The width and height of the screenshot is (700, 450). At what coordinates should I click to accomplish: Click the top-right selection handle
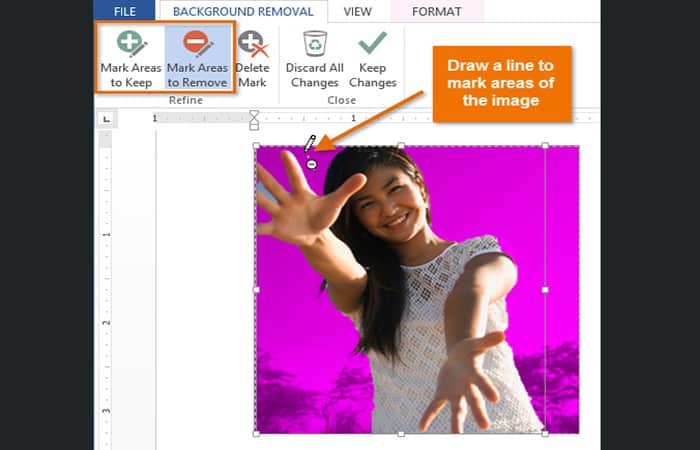click(545, 146)
